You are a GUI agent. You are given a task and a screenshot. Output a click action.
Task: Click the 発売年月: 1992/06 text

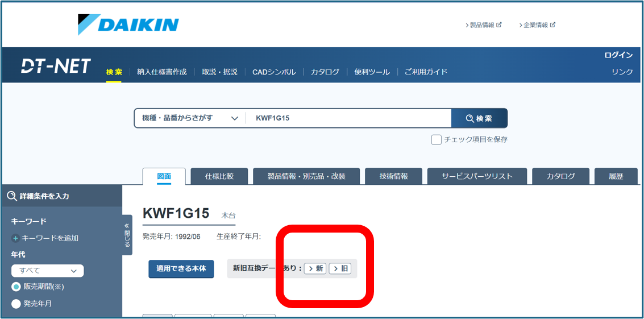click(171, 237)
